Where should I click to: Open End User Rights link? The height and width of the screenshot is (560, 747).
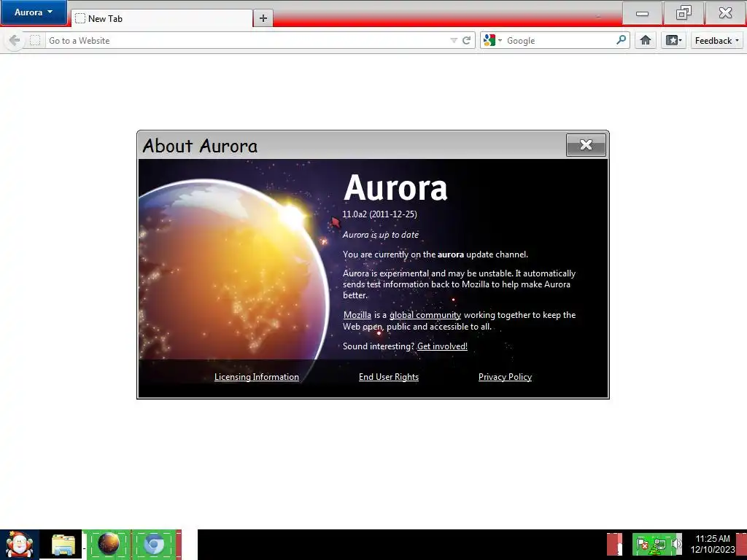[389, 377]
